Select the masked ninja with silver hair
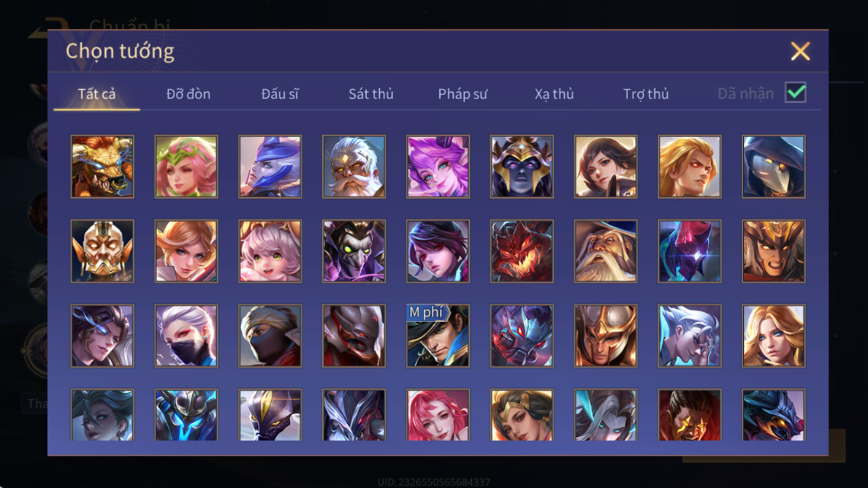This screenshot has width=868, height=488. pos(186,336)
